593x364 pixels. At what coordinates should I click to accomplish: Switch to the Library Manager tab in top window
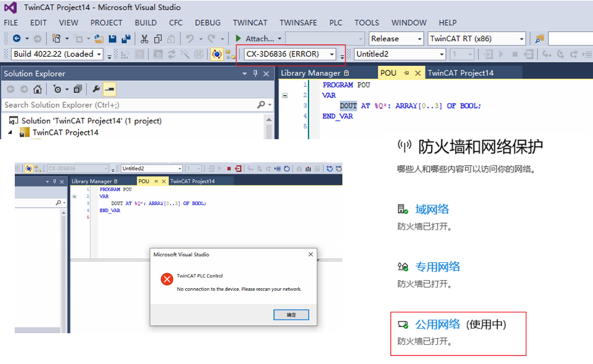tap(314, 73)
